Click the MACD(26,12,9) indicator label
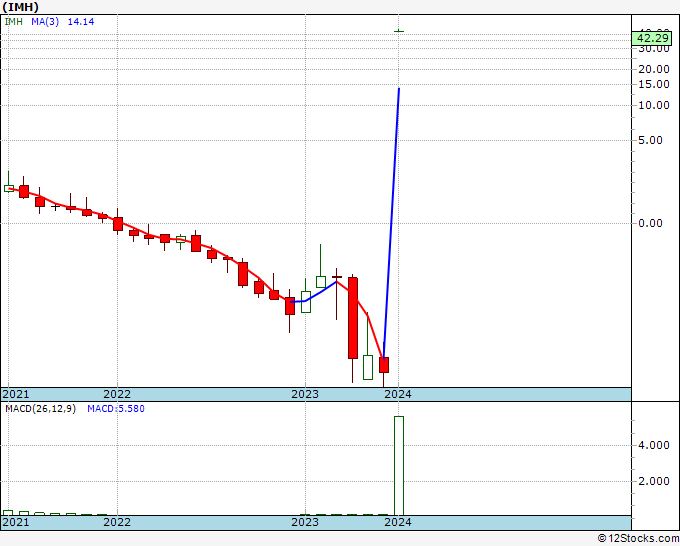Image resolution: width=680 pixels, height=546 pixels. tap(40, 409)
